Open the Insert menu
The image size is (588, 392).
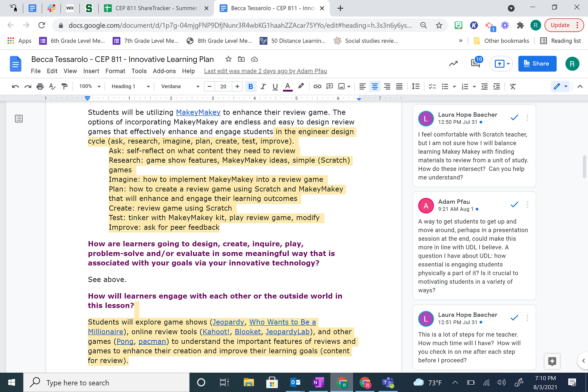[91, 71]
